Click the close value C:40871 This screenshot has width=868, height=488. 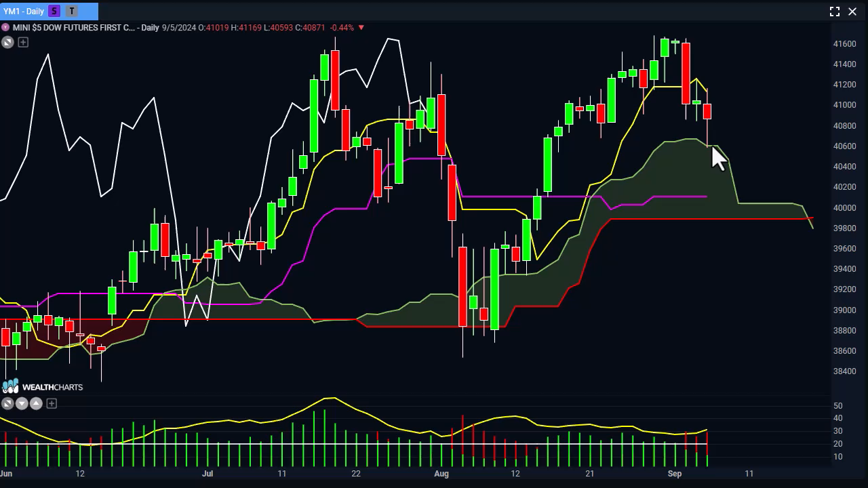[x=310, y=28]
